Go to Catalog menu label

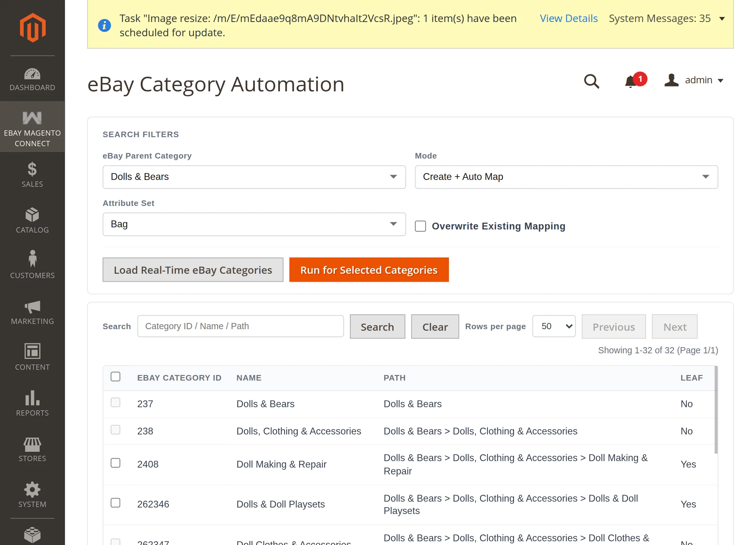click(x=32, y=230)
